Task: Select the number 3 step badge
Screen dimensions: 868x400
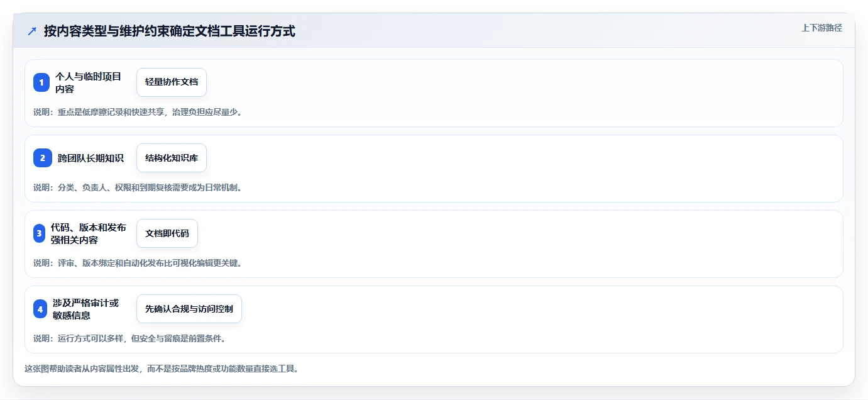Action: point(39,233)
